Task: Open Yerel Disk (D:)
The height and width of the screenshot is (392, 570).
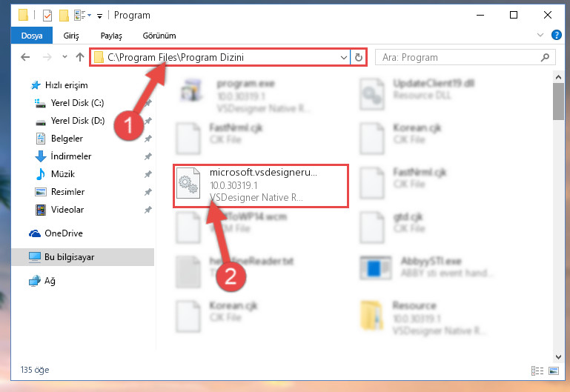Action: (77, 121)
